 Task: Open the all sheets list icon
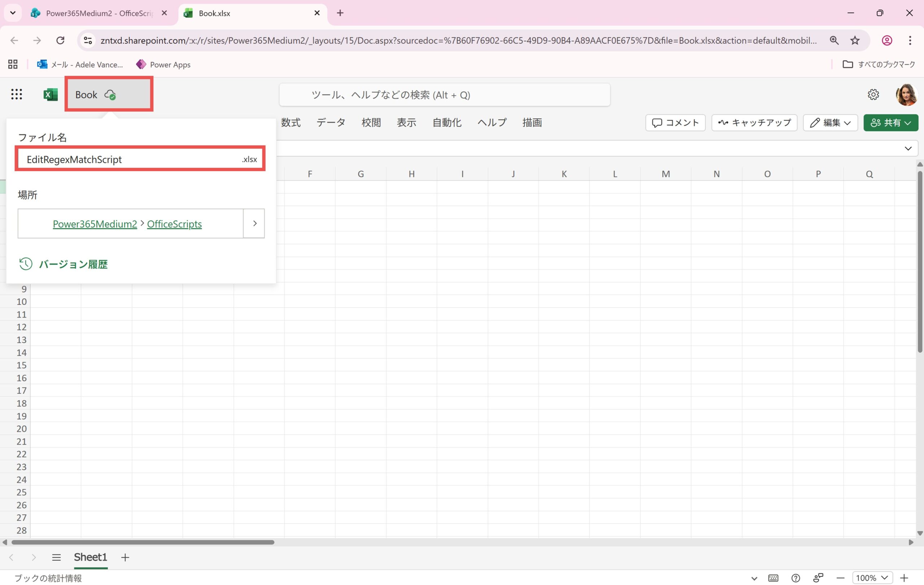pos(56,557)
